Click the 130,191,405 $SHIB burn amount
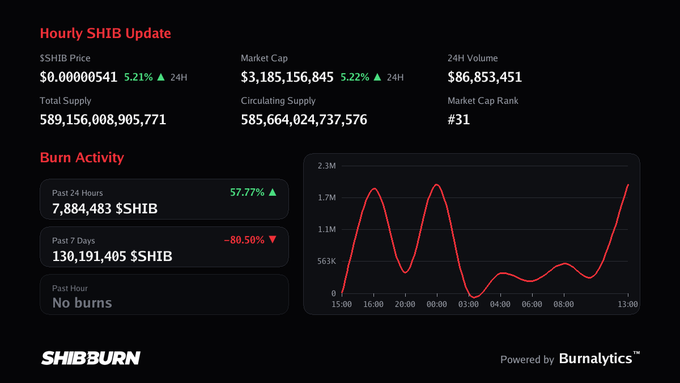 click(112, 256)
